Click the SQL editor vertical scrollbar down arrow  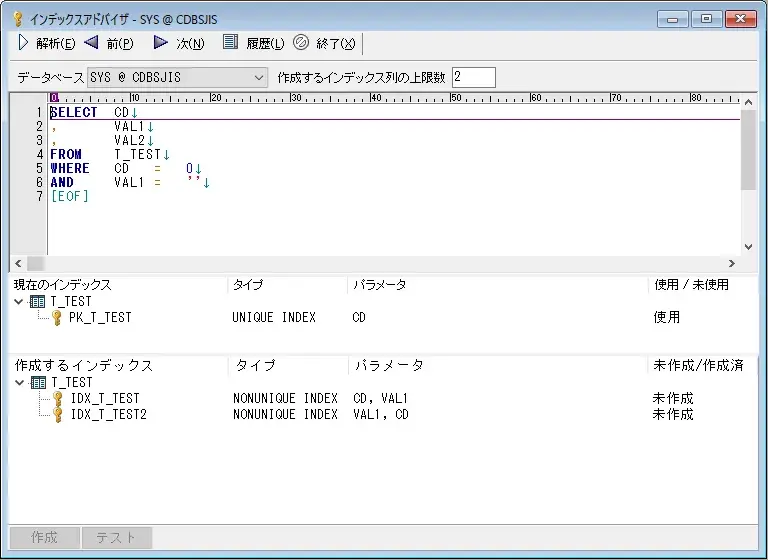coord(748,246)
